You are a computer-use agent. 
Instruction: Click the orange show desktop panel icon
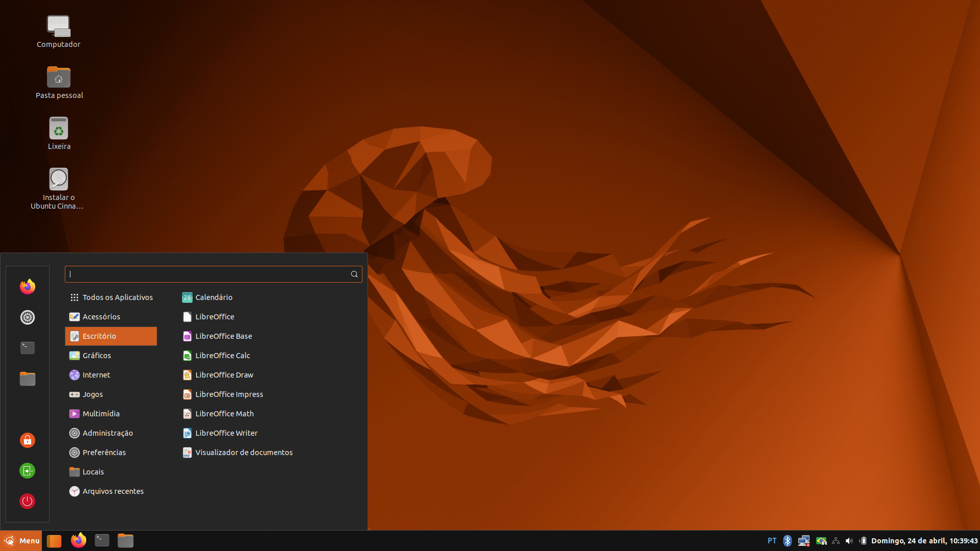[x=54, y=541]
